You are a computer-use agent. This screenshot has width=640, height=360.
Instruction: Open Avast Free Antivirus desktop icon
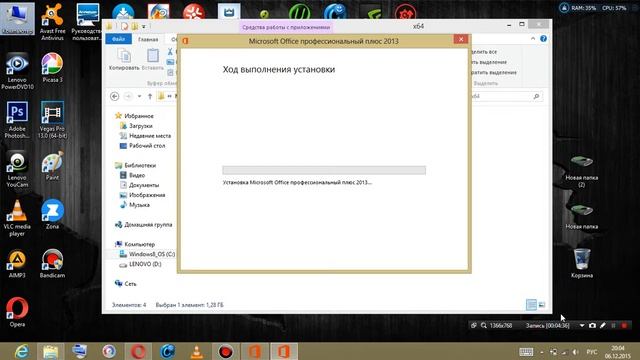[x=52, y=21]
